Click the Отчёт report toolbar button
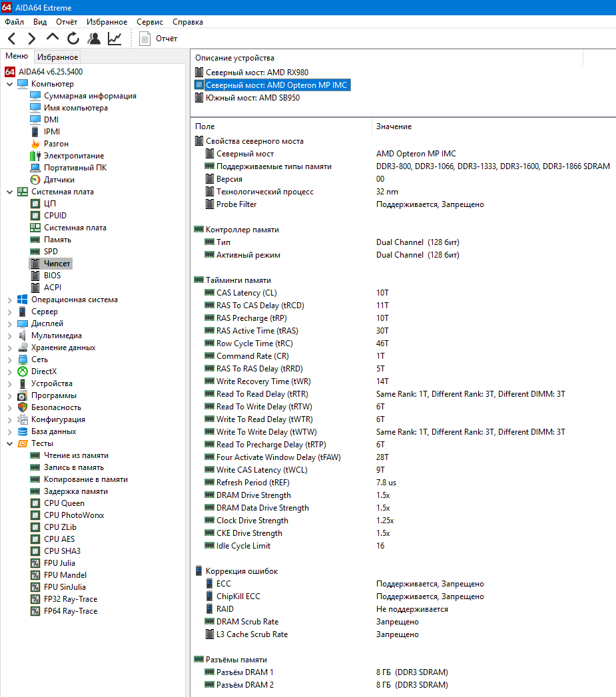This screenshot has height=697, width=616. pyautogui.click(x=158, y=39)
